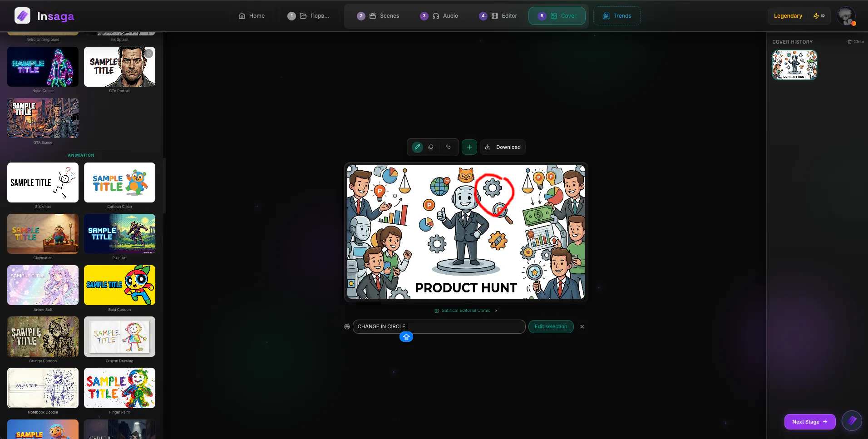Open the Home tab
Screen dimensions: 868x439
coord(252,16)
